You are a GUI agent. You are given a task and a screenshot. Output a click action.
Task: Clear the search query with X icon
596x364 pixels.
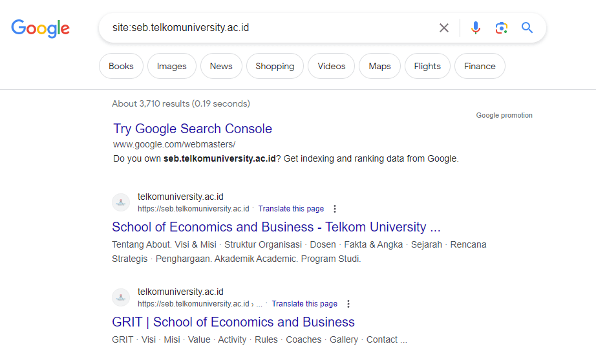pyautogui.click(x=444, y=28)
